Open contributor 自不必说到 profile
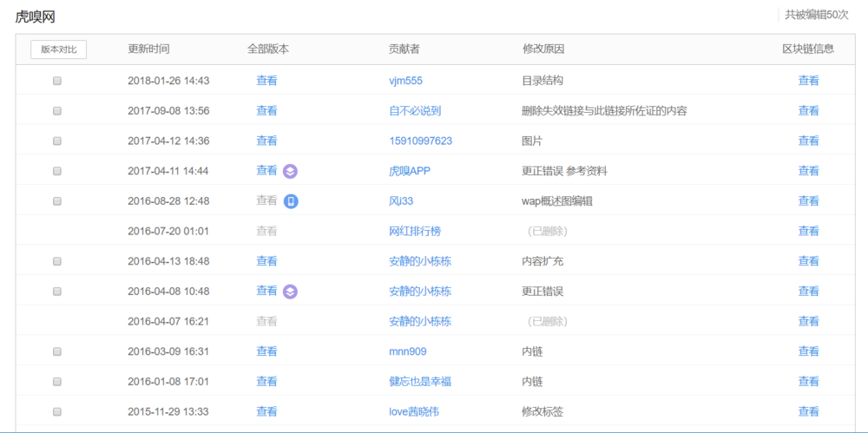Screen dimensions: 868x433 pos(415,111)
